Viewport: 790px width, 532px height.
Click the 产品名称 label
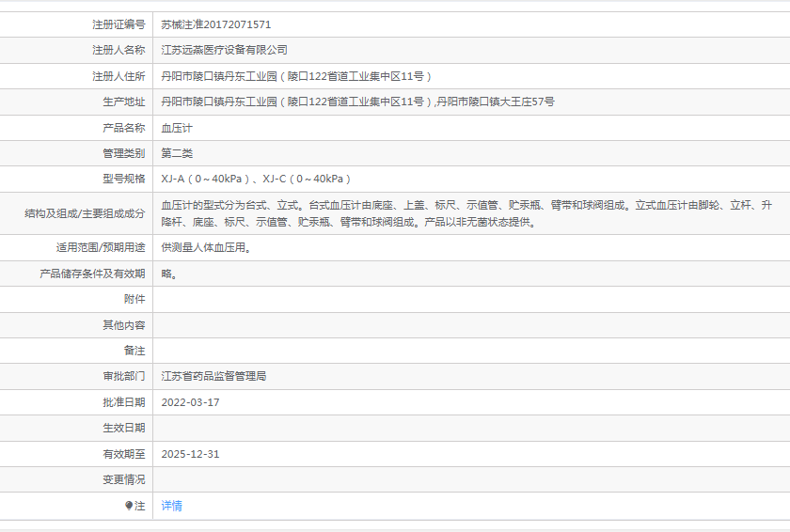pos(124,128)
